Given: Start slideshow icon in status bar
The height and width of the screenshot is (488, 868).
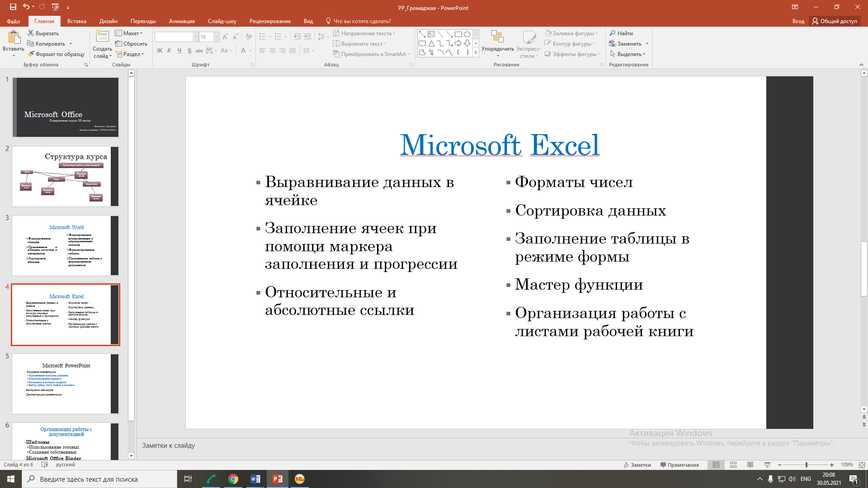Looking at the screenshot, I should coord(767,465).
